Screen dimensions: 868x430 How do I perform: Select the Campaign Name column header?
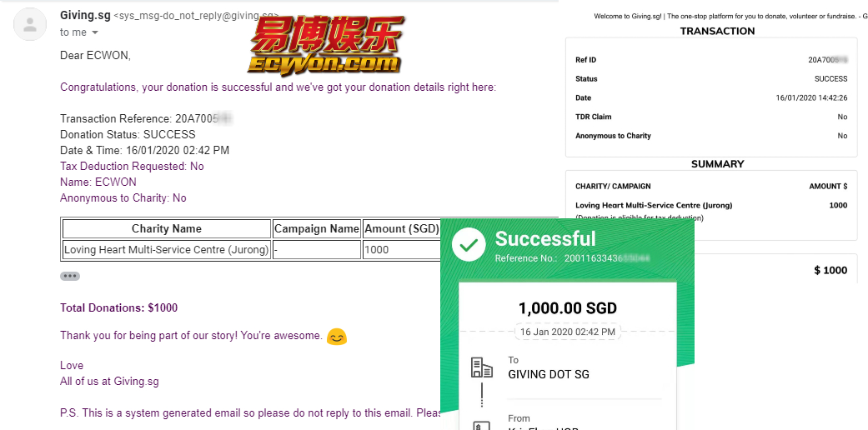pos(317,228)
